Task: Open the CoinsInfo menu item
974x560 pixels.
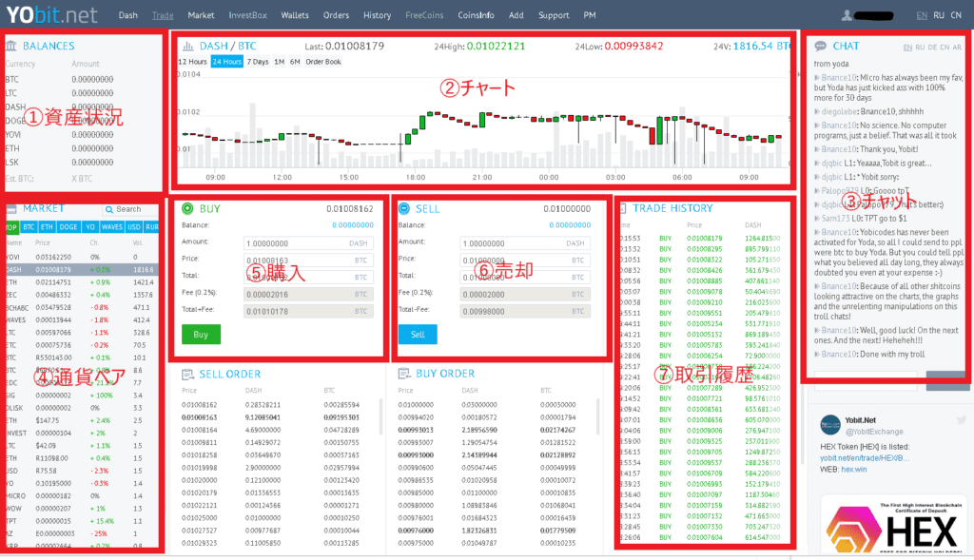Action: [476, 15]
